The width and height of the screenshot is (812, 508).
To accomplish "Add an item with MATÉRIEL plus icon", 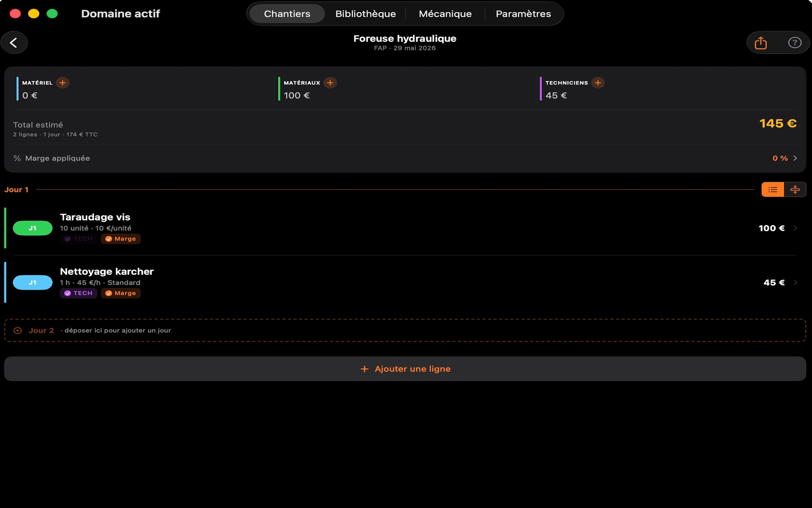I will (62, 83).
